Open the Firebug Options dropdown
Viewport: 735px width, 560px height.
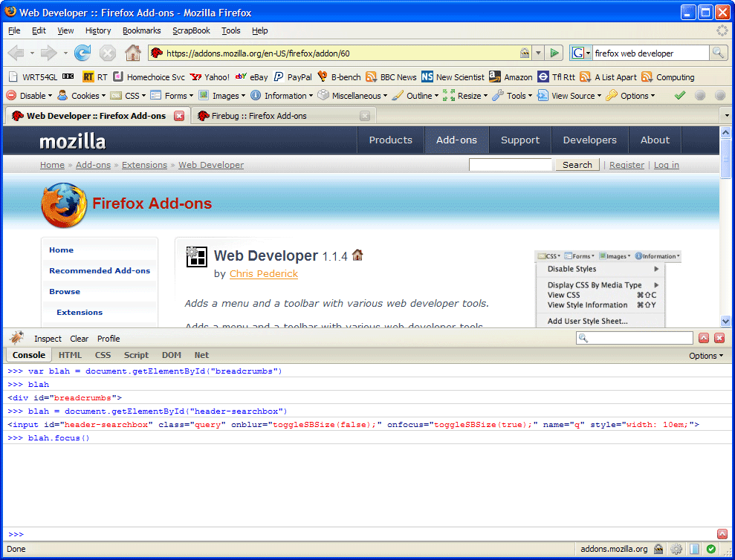point(706,356)
